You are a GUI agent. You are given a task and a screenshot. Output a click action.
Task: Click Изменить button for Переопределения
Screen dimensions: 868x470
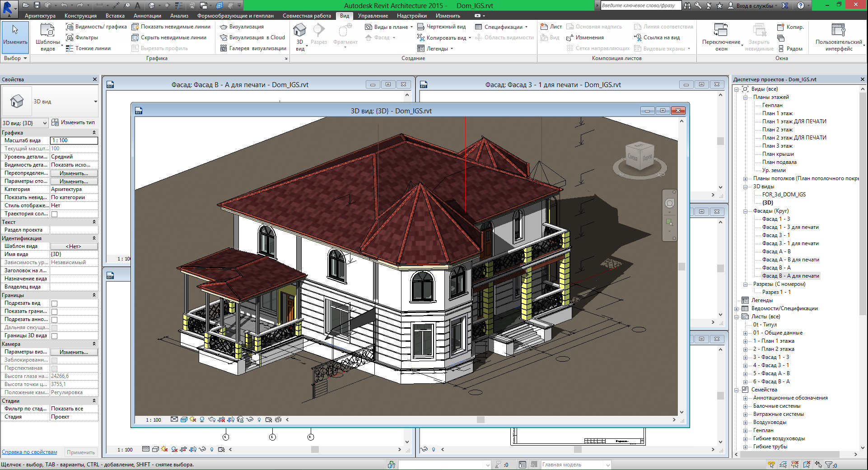(x=74, y=173)
